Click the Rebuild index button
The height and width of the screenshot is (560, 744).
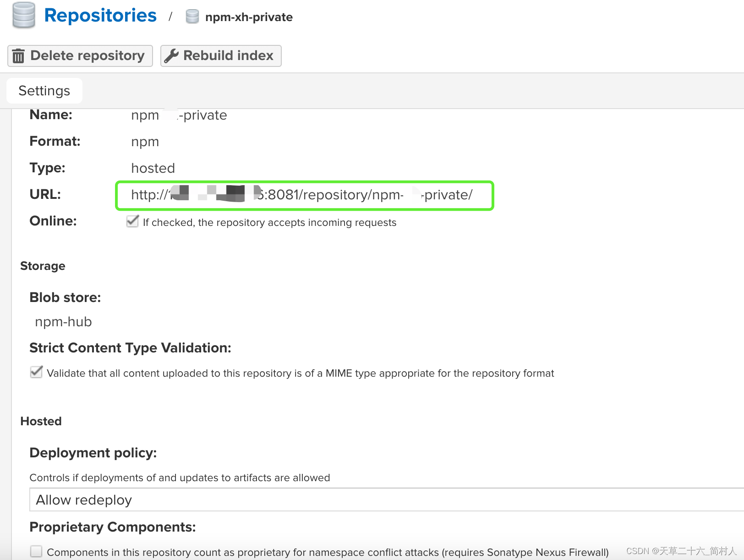point(221,56)
